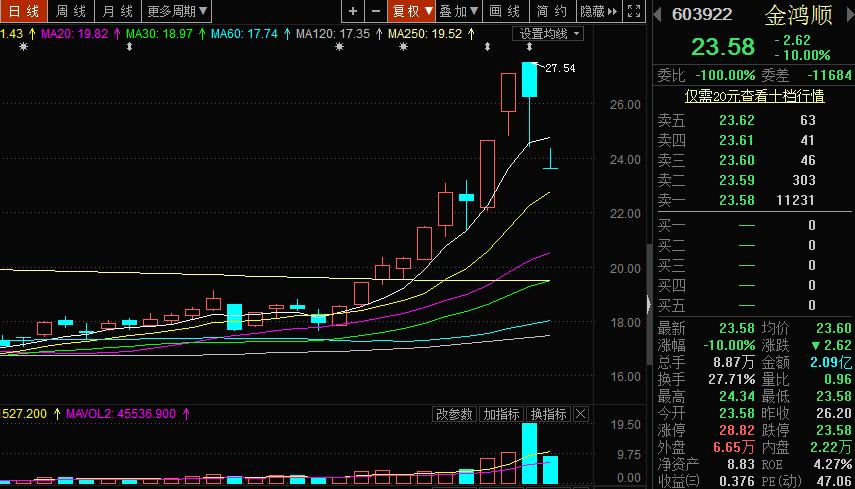The width and height of the screenshot is (855, 489).
Task: Click the large price 23.58
Action: point(723,47)
